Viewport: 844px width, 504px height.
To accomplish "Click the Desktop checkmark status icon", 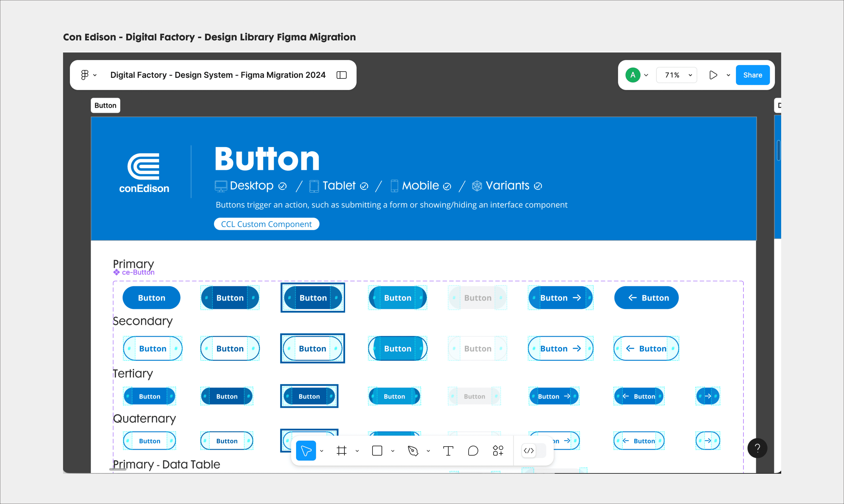I will 282,186.
